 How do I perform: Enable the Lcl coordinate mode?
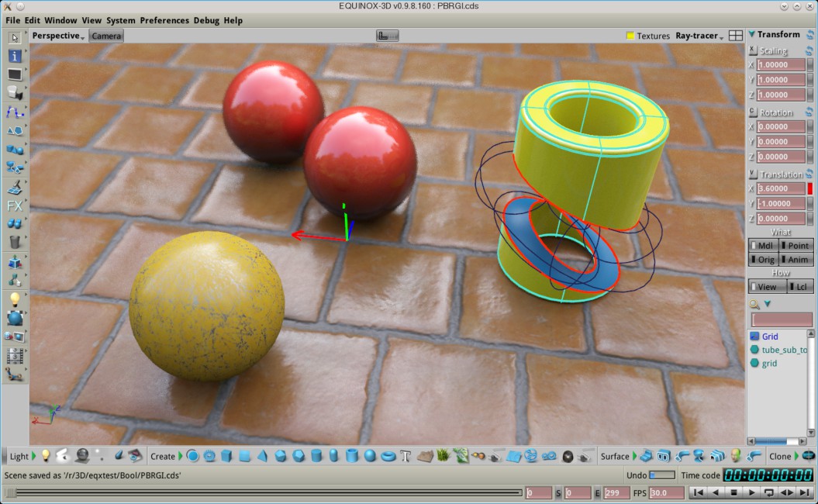click(x=799, y=287)
